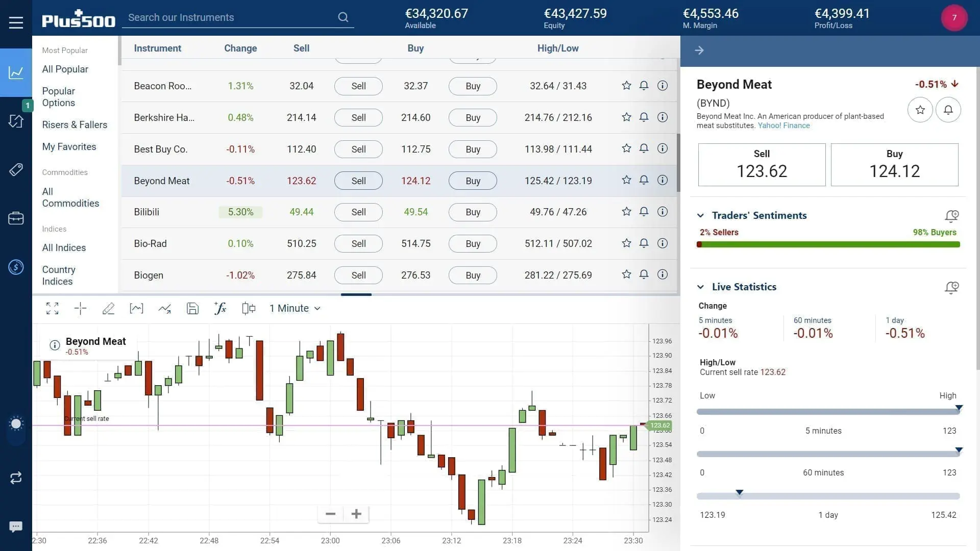
Task: Click the sellers/buyers sentiment bar
Action: pos(828,244)
